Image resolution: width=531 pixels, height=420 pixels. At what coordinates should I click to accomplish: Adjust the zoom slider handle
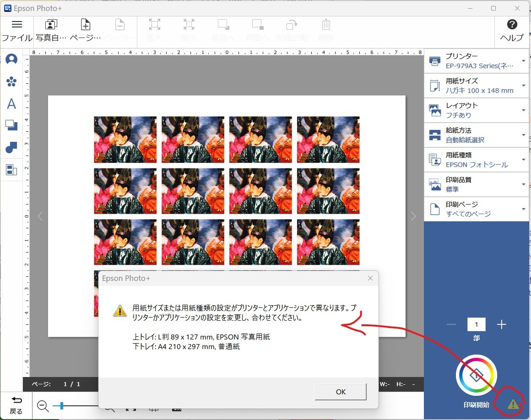pos(62,405)
